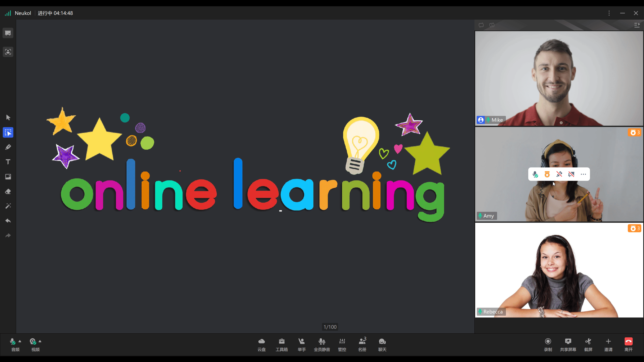Image resolution: width=644 pixels, height=362 pixels.
Task: Select the eraser tool
Action: tap(8, 192)
